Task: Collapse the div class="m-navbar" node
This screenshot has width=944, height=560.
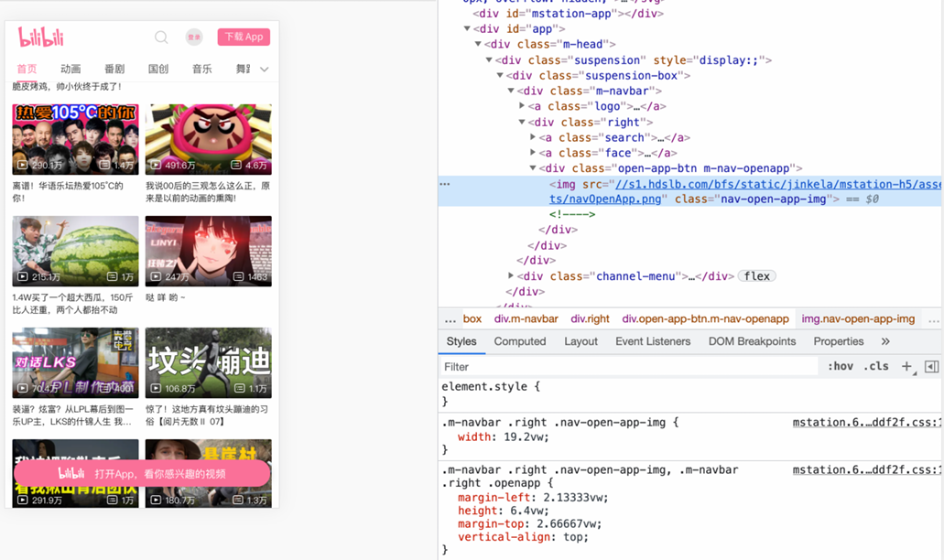Action: 511,91
